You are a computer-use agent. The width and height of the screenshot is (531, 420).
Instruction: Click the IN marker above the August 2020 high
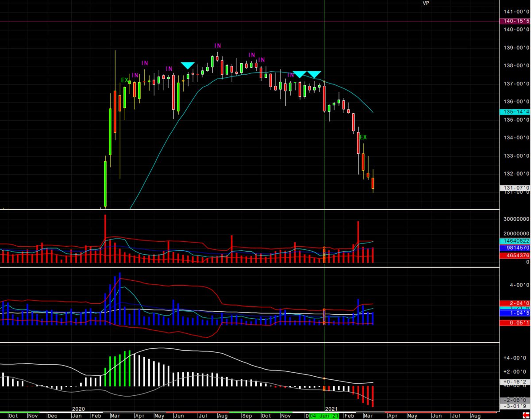pos(218,46)
